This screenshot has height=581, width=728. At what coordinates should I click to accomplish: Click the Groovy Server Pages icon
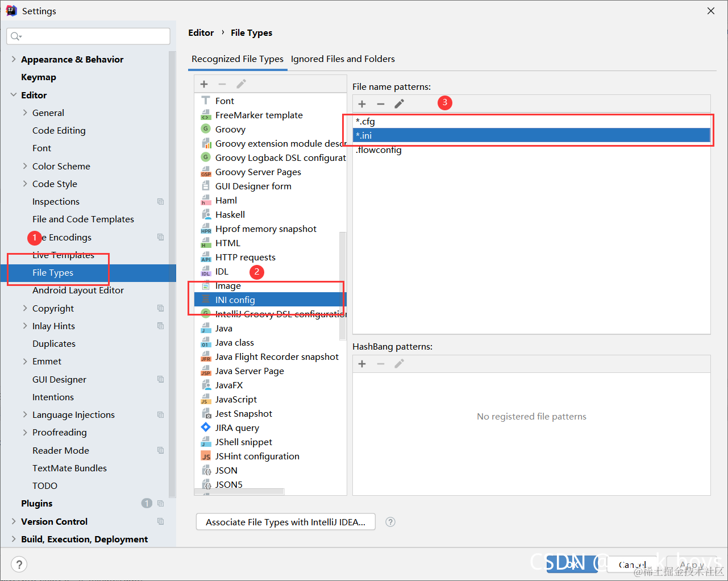(x=206, y=172)
